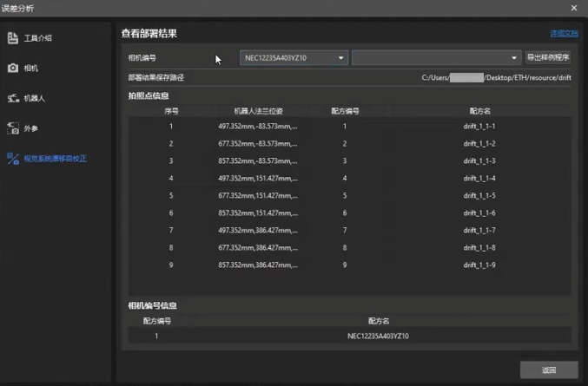
Task: Click pose 497.352mm,-83.573mm in row 1
Action: tap(258, 126)
